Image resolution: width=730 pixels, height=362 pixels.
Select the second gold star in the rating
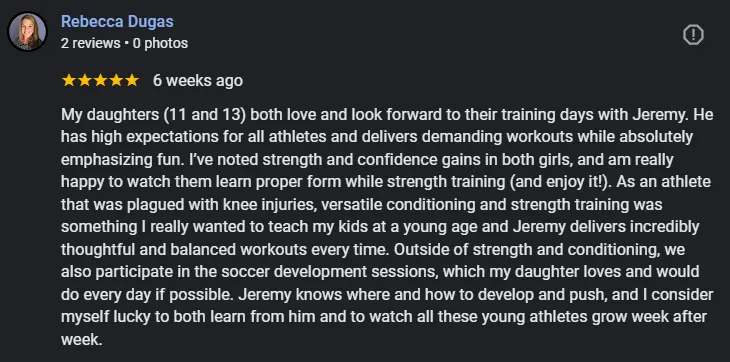pyautogui.click(x=85, y=80)
